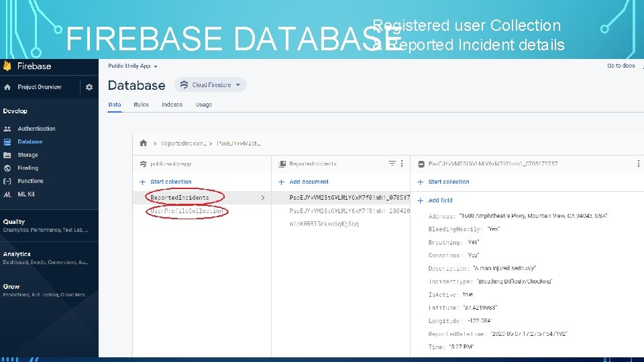Click the Authentication people icon
644x362 pixels.
7,129
